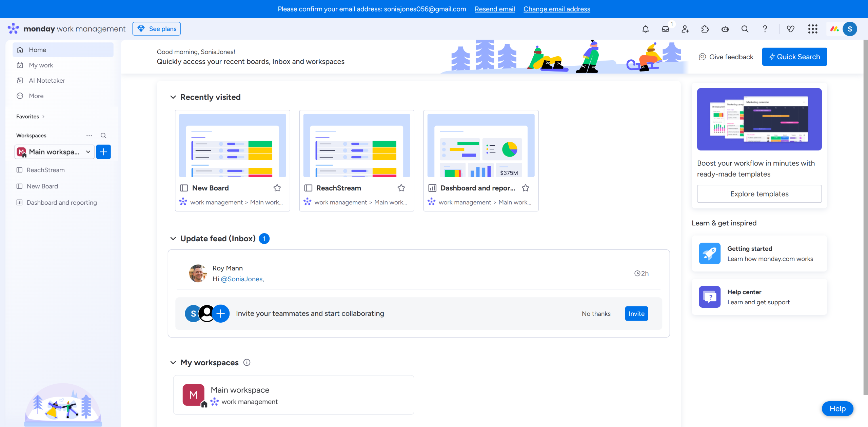
Task: Open AI Notetaker from sidebar
Action: pyautogui.click(x=47, y=81)
